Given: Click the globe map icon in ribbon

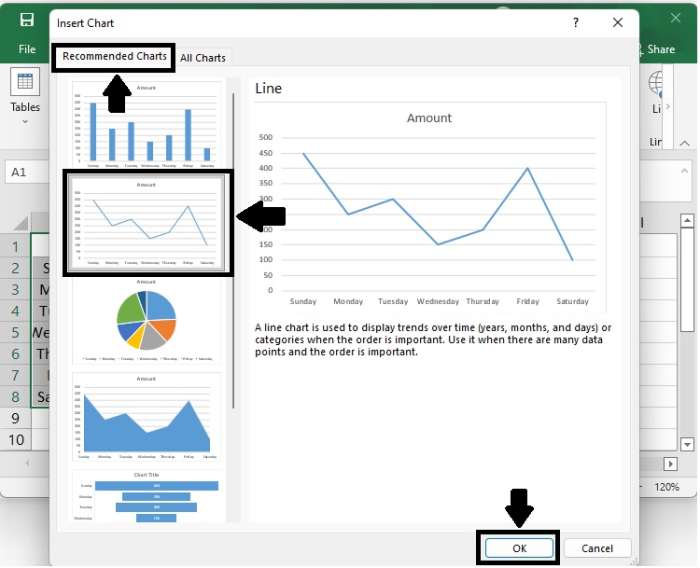Looking at the screenshot, I should click(655, 83).
